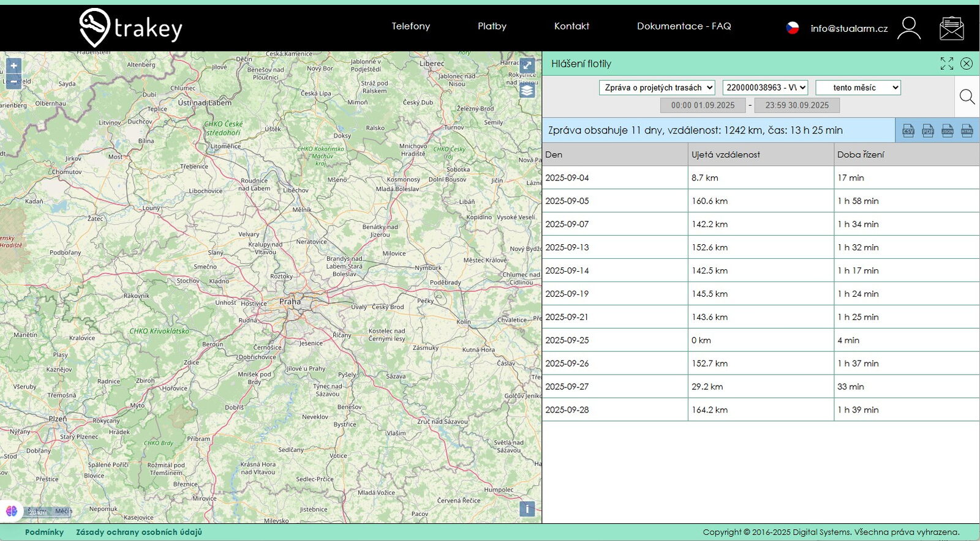Click the start date field 01.09.2025
The width and height of the screenshot is (980, 541).
[703, 105]
